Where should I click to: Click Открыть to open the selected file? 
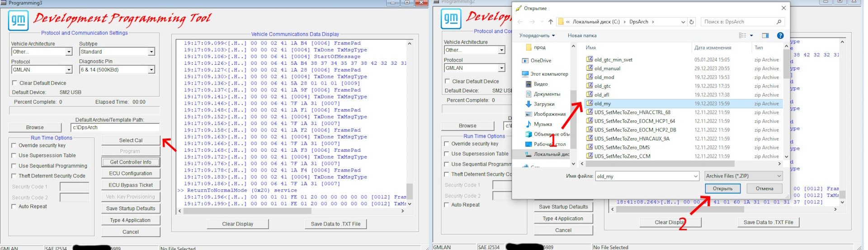[722, 188]
